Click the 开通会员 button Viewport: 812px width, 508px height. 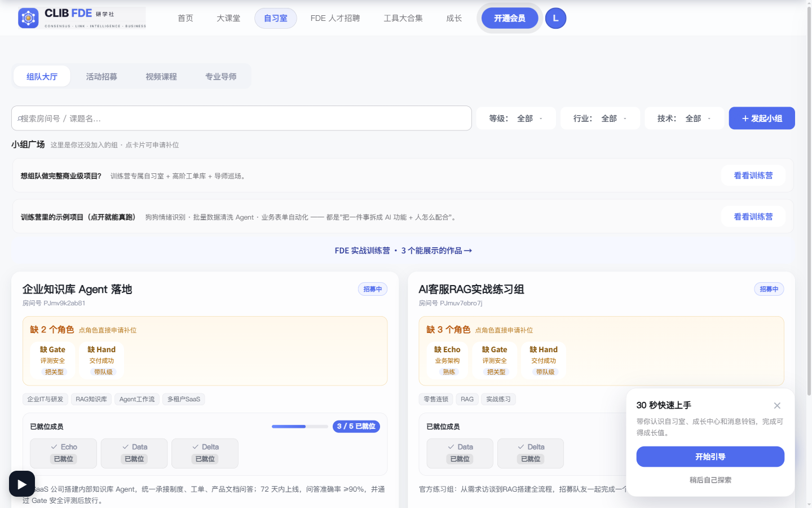click(510, 18)
